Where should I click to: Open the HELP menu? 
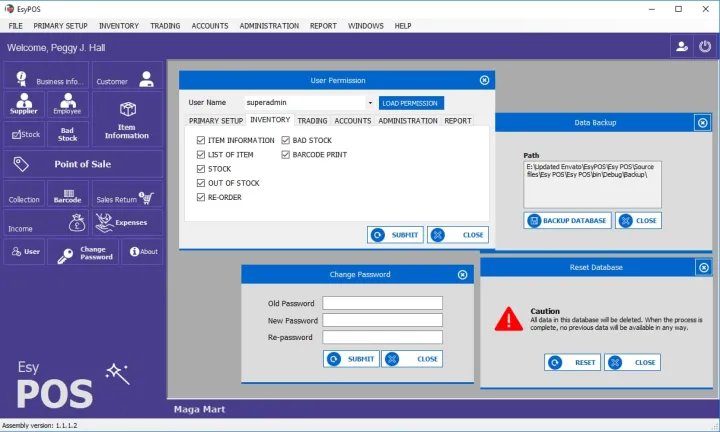click(403, 26)
